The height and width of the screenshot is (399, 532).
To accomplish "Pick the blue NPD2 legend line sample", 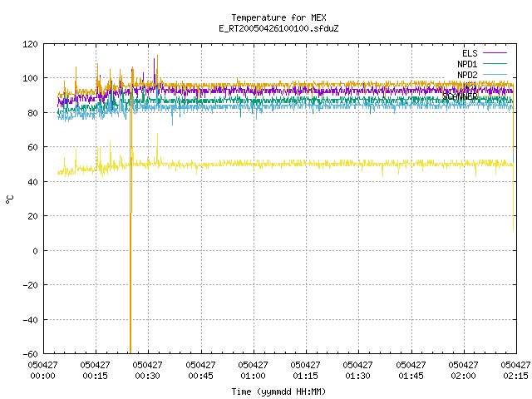I will [495, 74].
